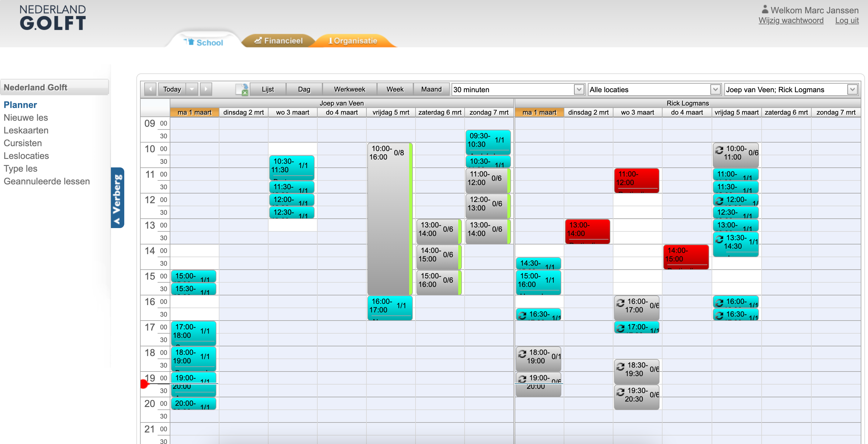Image resolution: width=868 pixels, height=444 pixels.
Task: Click recurring icon on Rick's Monday 19:00-20:00 lesson
Action: tap(522, 379)
